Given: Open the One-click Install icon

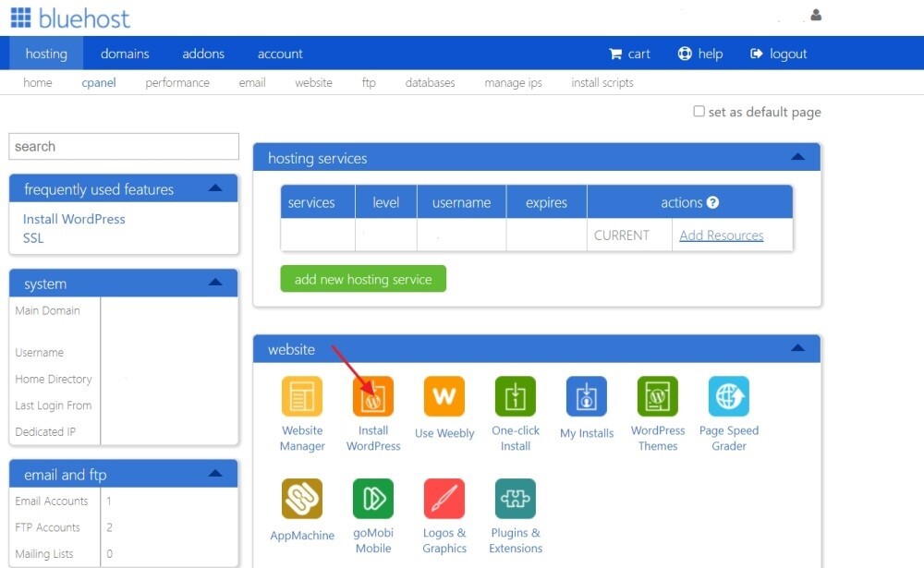Looking at the screenshot, I should (516, 397).
